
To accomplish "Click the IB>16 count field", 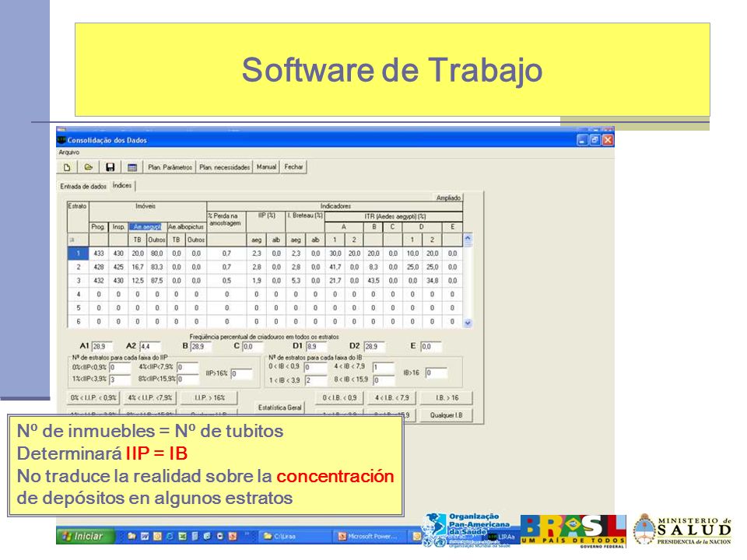I will click(x=437, y=373).
